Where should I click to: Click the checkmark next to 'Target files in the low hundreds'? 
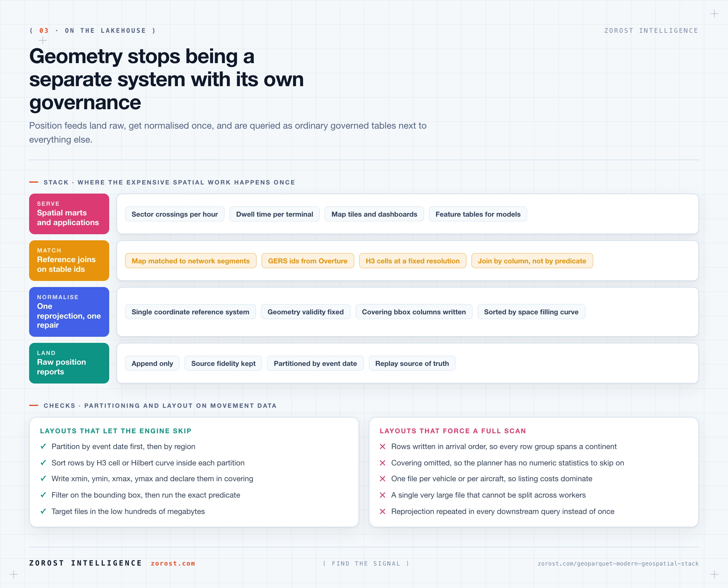43,512
